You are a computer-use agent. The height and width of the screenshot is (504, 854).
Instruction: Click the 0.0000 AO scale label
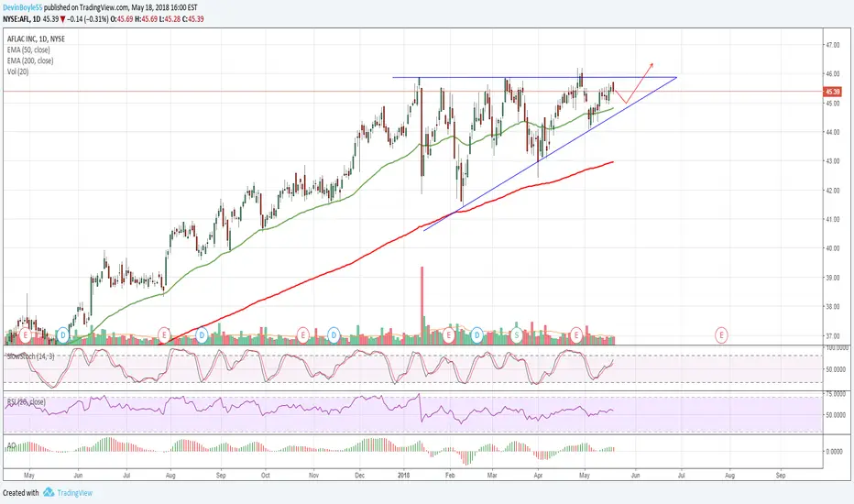[835, 452]
